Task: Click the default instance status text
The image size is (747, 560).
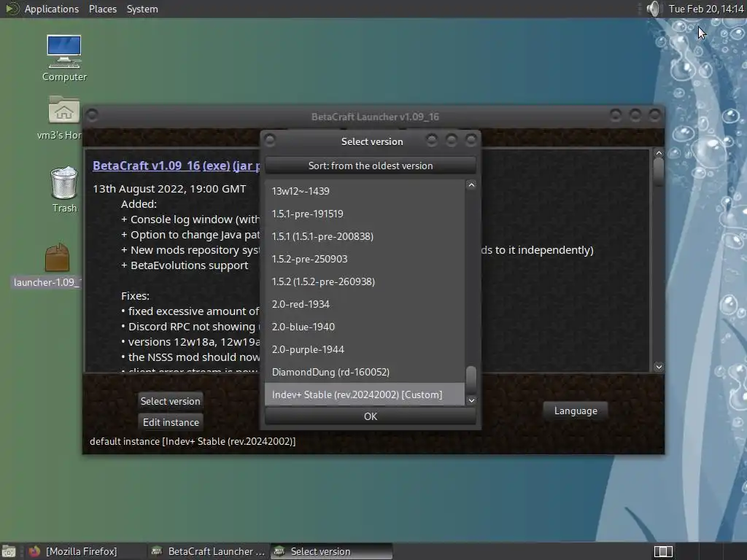Action: pos(193,441)
